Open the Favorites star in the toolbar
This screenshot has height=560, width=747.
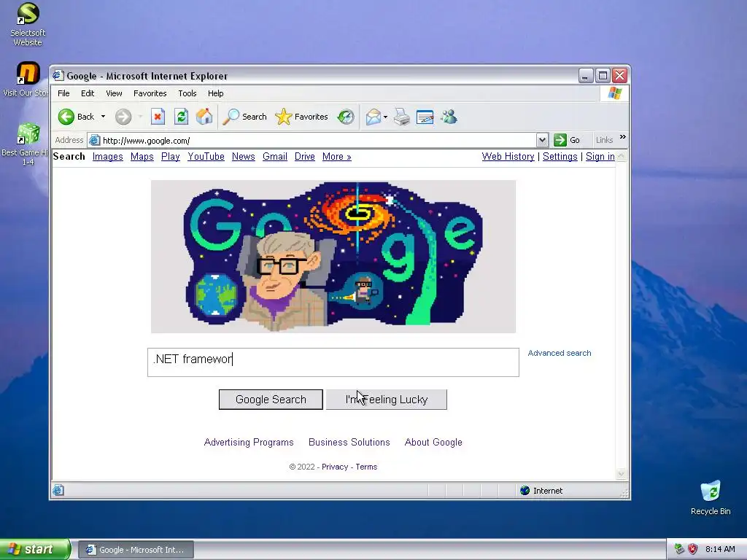[x=302, y=117]
